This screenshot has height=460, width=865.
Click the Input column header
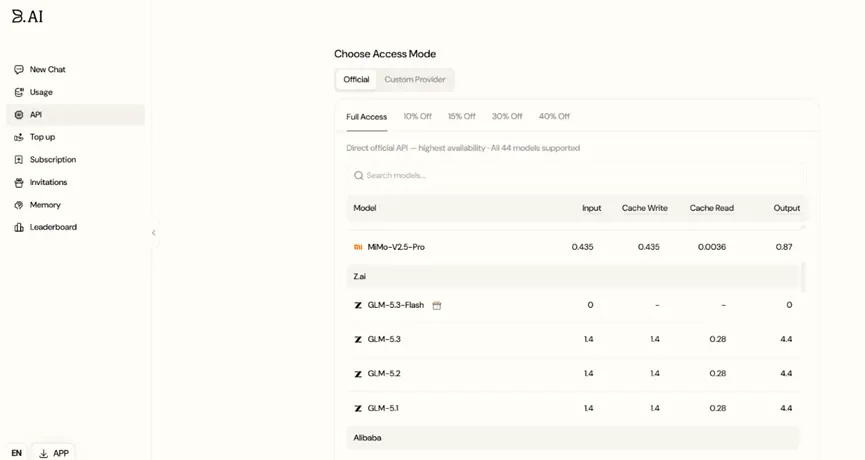tap(591, 208)
